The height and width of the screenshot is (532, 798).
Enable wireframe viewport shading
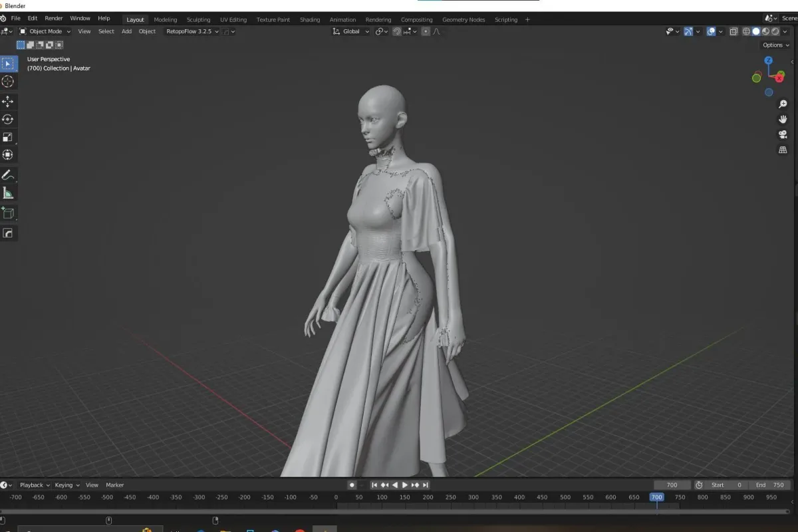pyautogui.click(x=746, y=31)
